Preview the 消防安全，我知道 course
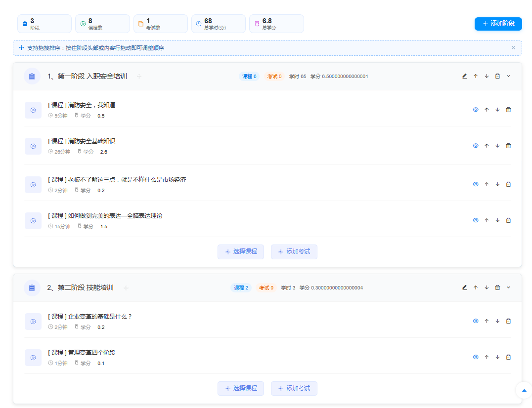 pyautogui.click(x=476, y=109)
